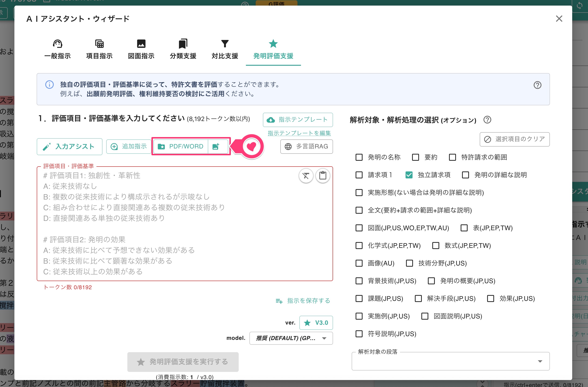The image size is (588, 387).
Task: Check the 発明の詳細な説明 checkbox
Action: 466,175
